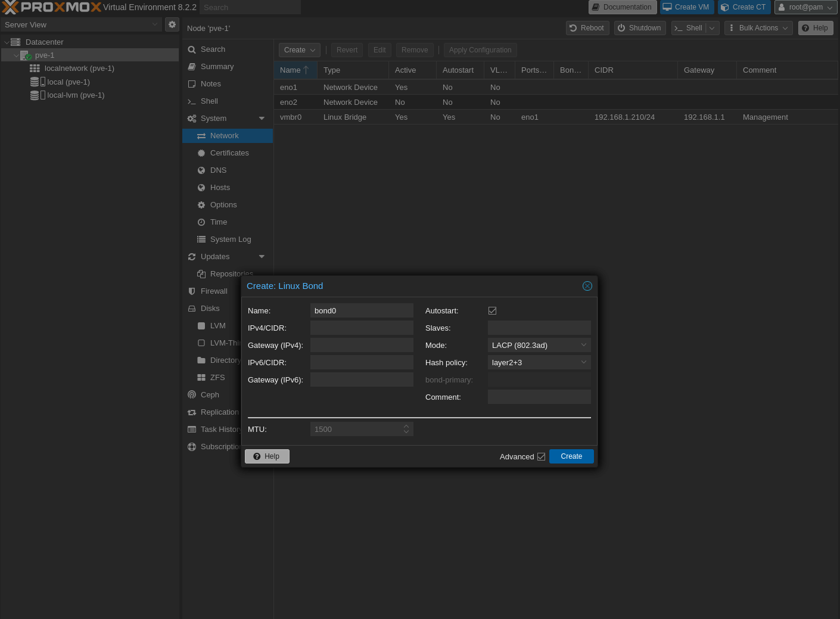Image resolution: width=840 pixels, height=619 pixels.
Task: Select the local-lvm (pve-1) storage
Action: pyautogui.click(x=76, y=95)
